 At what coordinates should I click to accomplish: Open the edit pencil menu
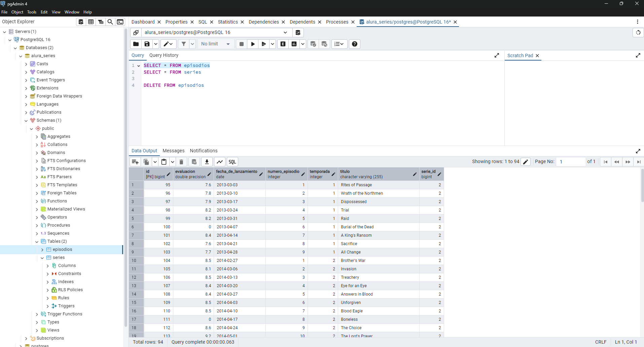click(168, 44)
